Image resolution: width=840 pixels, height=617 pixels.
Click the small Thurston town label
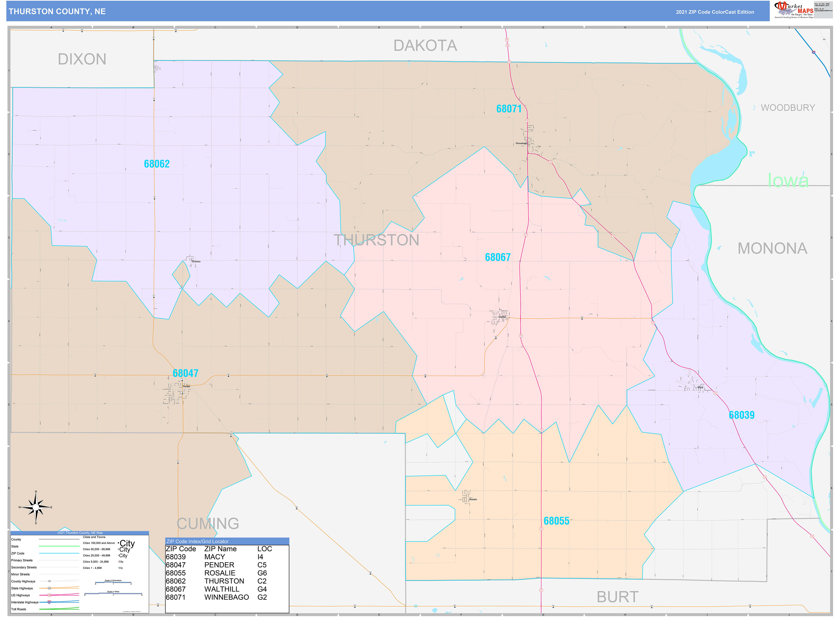(x=196, y=262)
